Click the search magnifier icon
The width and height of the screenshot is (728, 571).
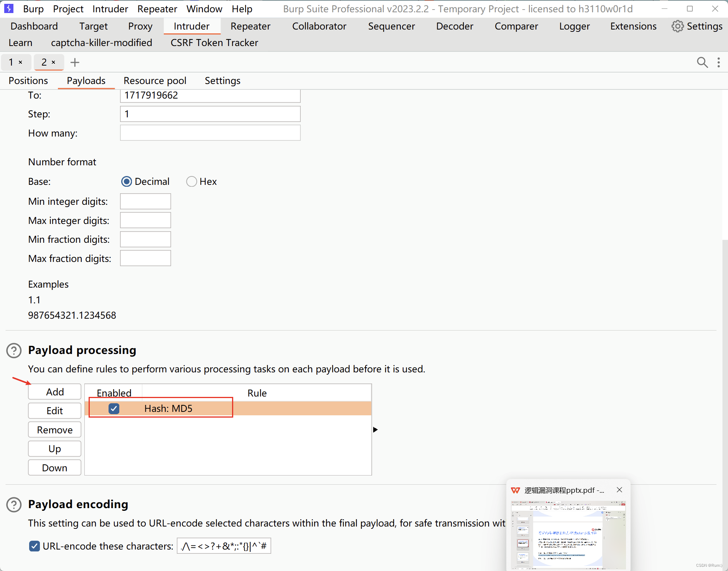click(x=702, y=62)
